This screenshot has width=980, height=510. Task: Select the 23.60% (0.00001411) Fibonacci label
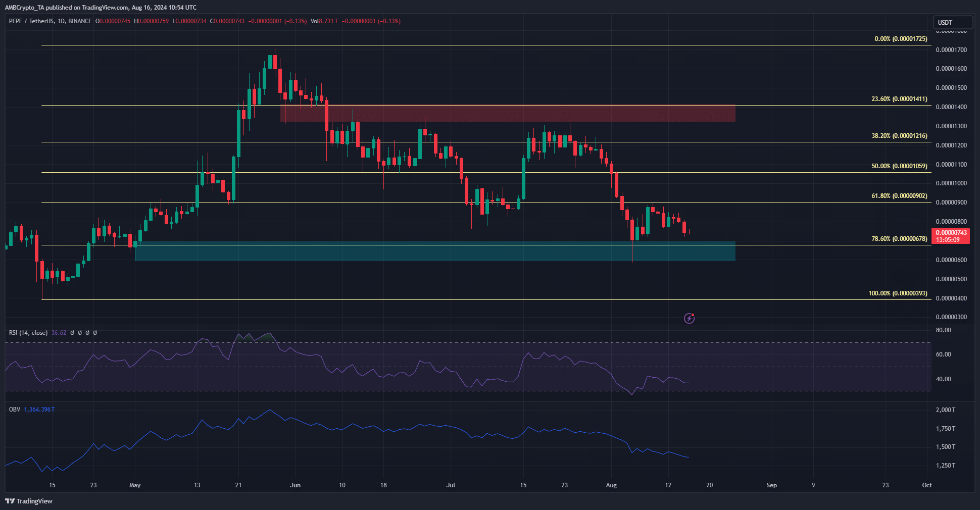pyautogui.click(x=899, y=99)
